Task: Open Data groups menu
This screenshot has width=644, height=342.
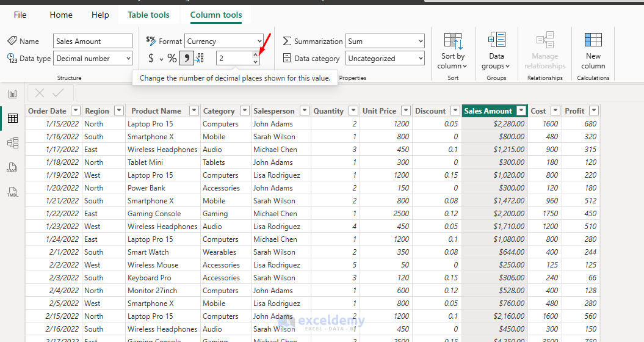Action: pyautogui.click(x=496, y=51)
